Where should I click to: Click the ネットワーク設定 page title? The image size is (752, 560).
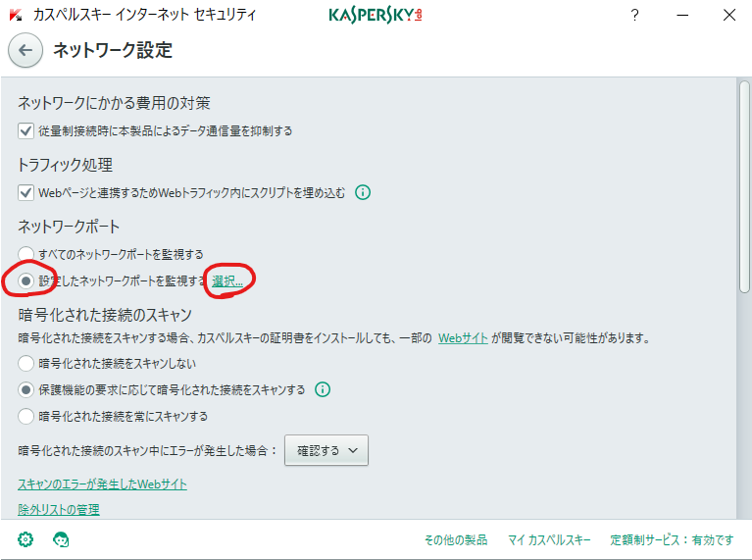click(113, 50)
